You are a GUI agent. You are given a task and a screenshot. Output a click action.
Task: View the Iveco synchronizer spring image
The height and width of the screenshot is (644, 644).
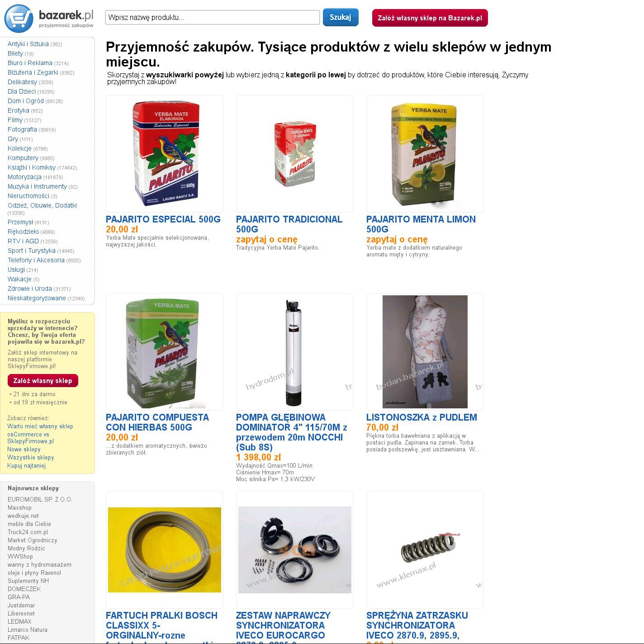click(x=425, y=550)
